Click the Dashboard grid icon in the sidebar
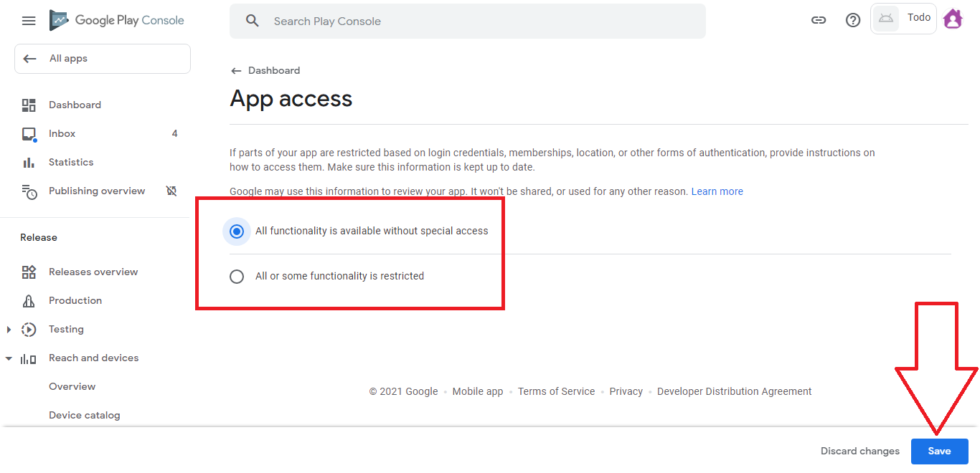Viewport: 980px width, 473px height. (29, 105)
